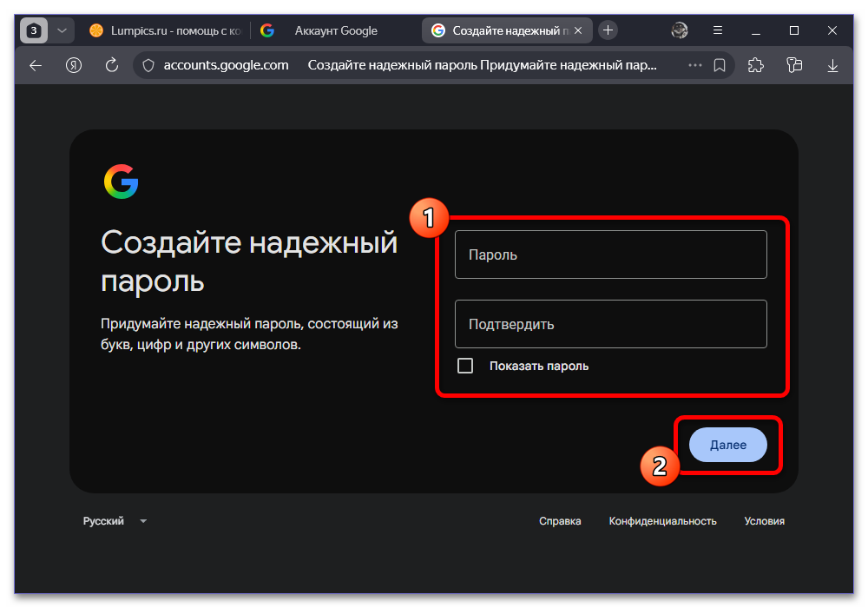This screenshot has width=868, height=608.
Task: Click the site protection shield icon
Action: (148, 65)
